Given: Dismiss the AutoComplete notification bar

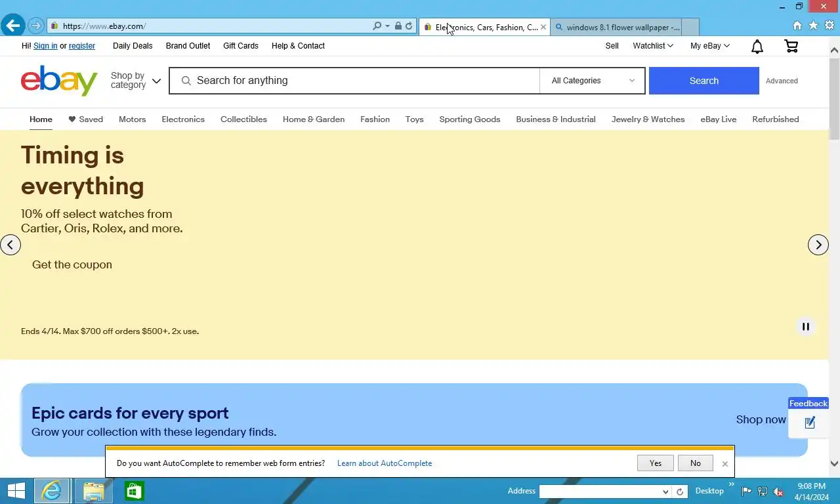Looking at the screenshot, I should pyautogui.click(x=724, y=464).
